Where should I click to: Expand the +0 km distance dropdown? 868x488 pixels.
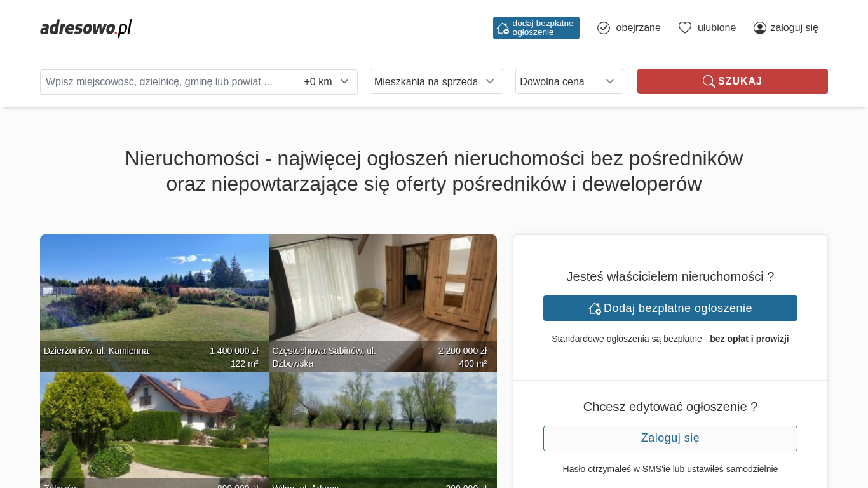(x=327, y=82)
